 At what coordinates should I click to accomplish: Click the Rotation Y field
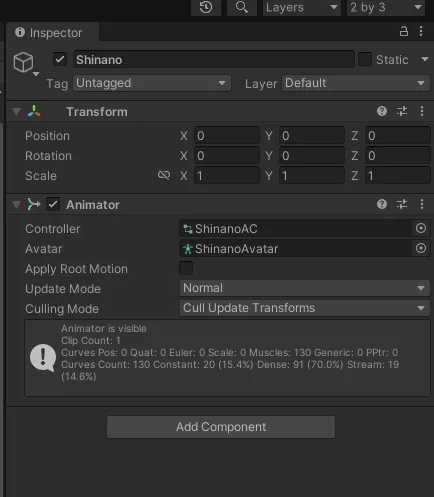pos(312,156)
